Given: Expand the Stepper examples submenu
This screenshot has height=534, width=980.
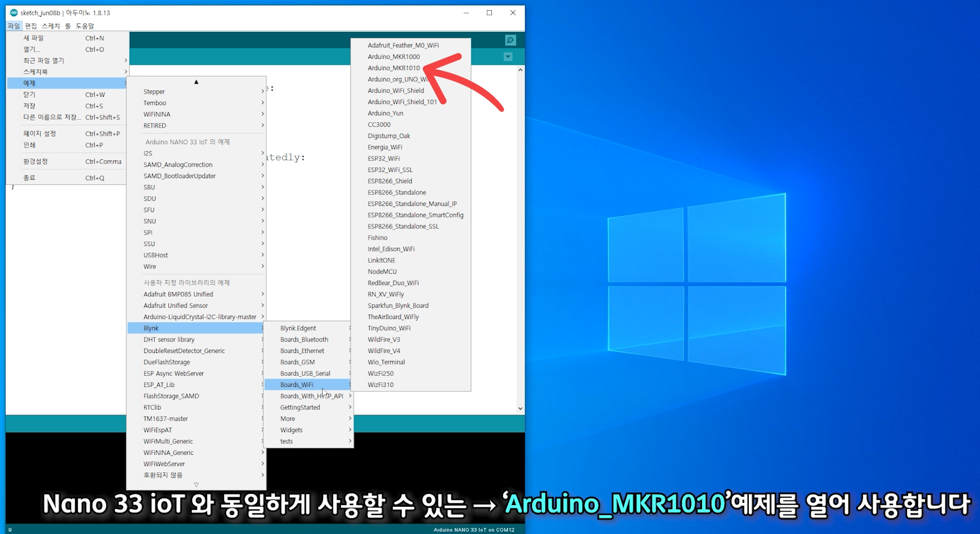Looking at the screenshot, I should click(197, 92).
